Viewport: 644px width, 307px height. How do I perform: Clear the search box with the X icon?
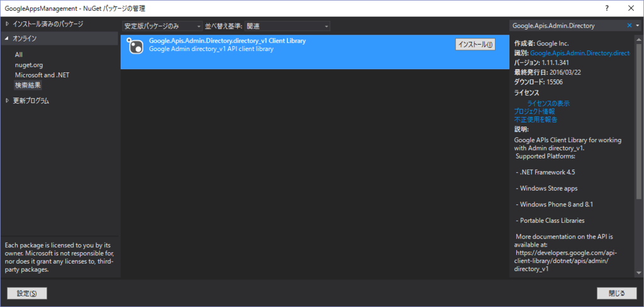coord(629,26)
